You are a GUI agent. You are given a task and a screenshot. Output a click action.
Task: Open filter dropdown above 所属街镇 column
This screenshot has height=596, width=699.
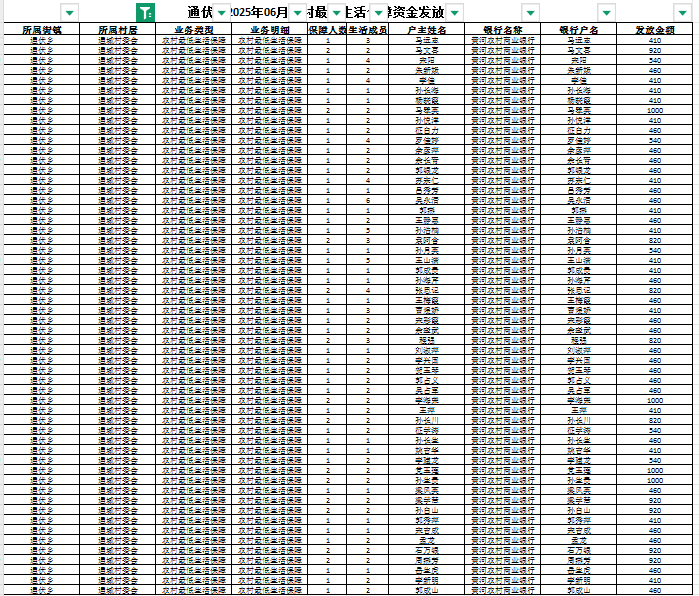(69, 13)
